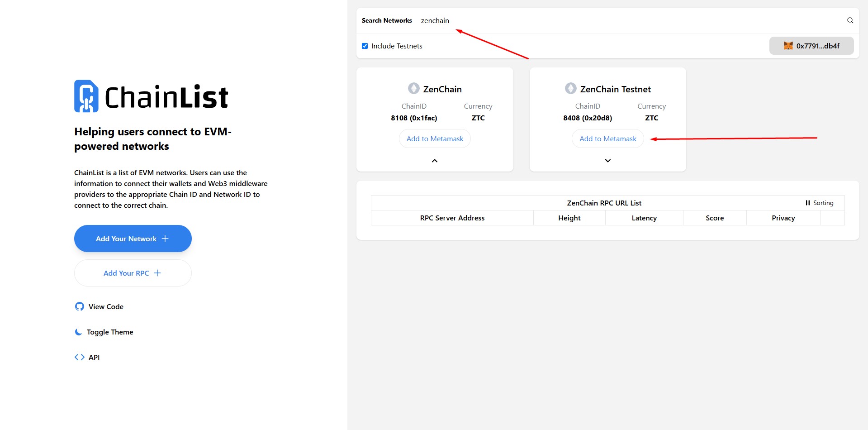This screenshot has height=430, width=868.
Task: Click the moon Toggle Theme icon
Action: click(79, 332)
